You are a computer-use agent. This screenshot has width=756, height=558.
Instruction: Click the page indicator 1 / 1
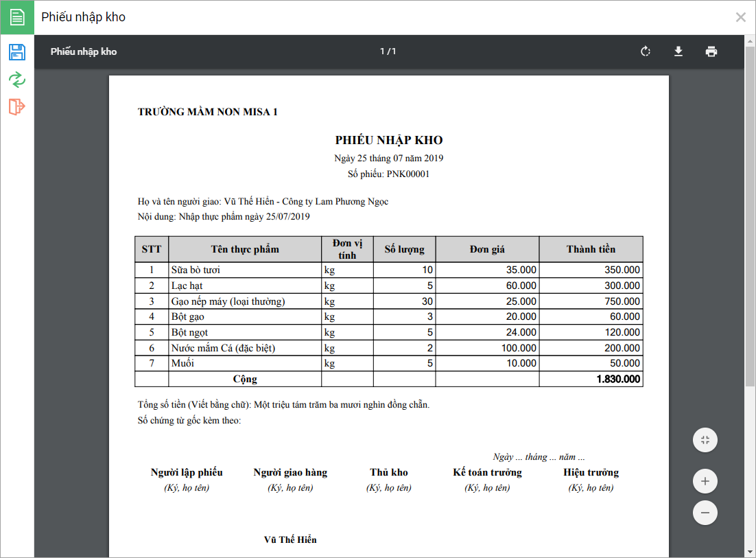(388, 51)
